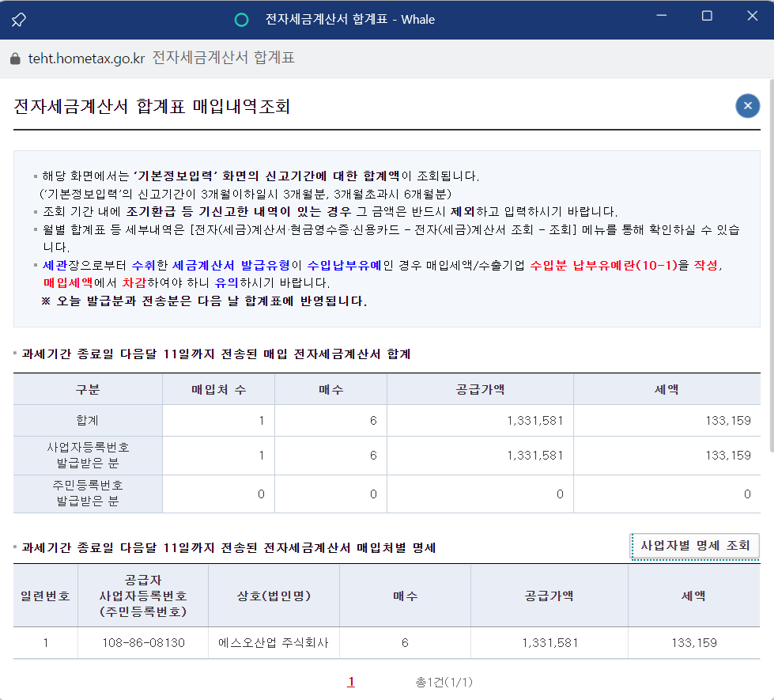Click the 매입처별 명세 section title
Viewport: 774px width, 700px height.
[x=228, y=548]
